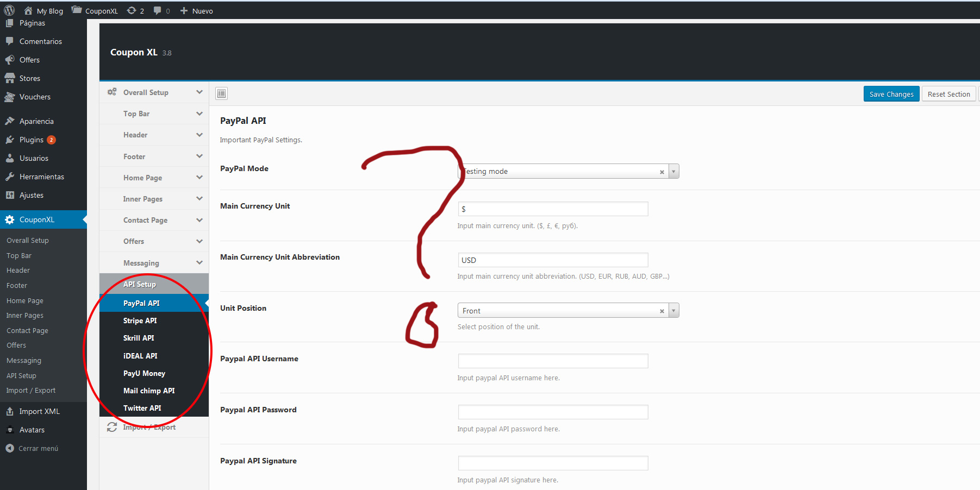Click the Vouchers icon

[x=10, y=97]
